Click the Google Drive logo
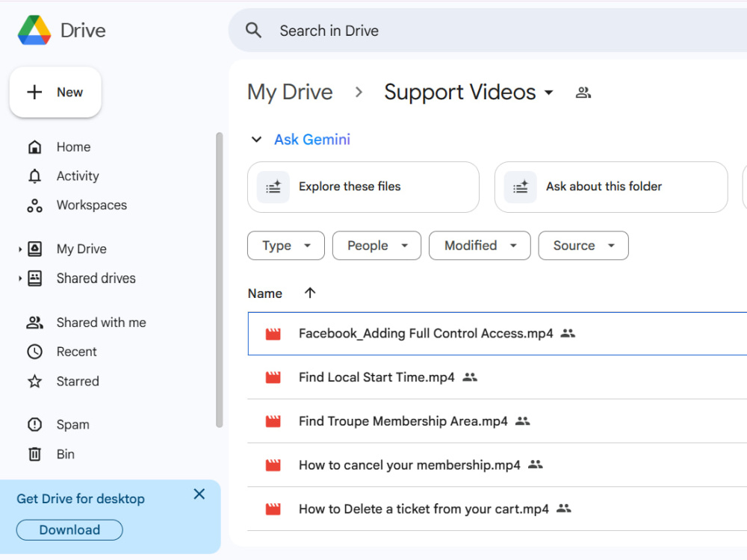Screen dimensions: 747x560 (34, 31)
